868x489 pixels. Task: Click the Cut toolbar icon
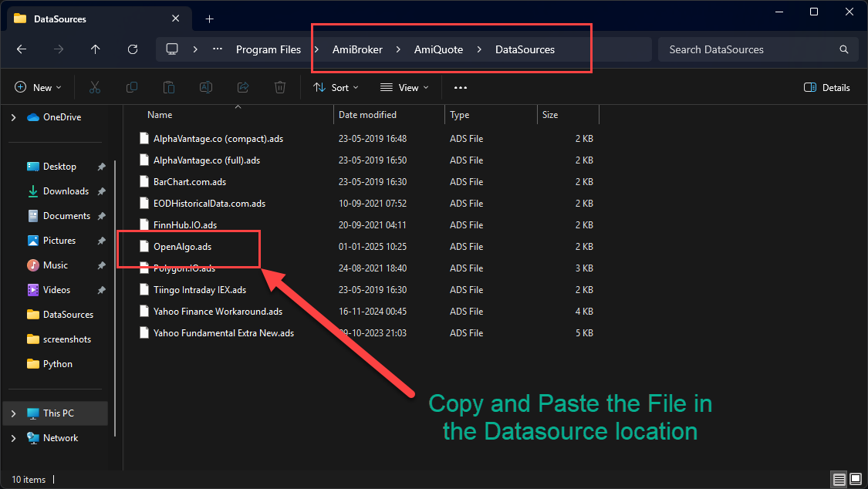click(95, 87)
